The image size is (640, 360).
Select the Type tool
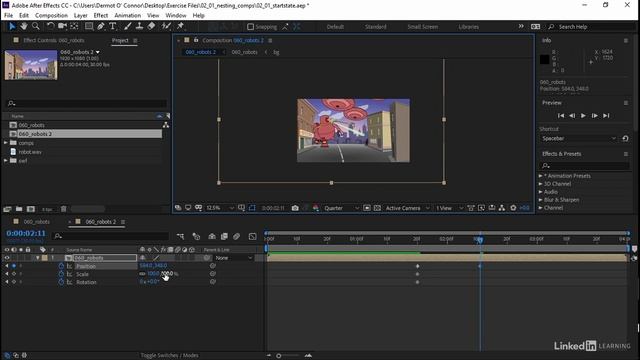pyautogui.click(x=113, y=26)
